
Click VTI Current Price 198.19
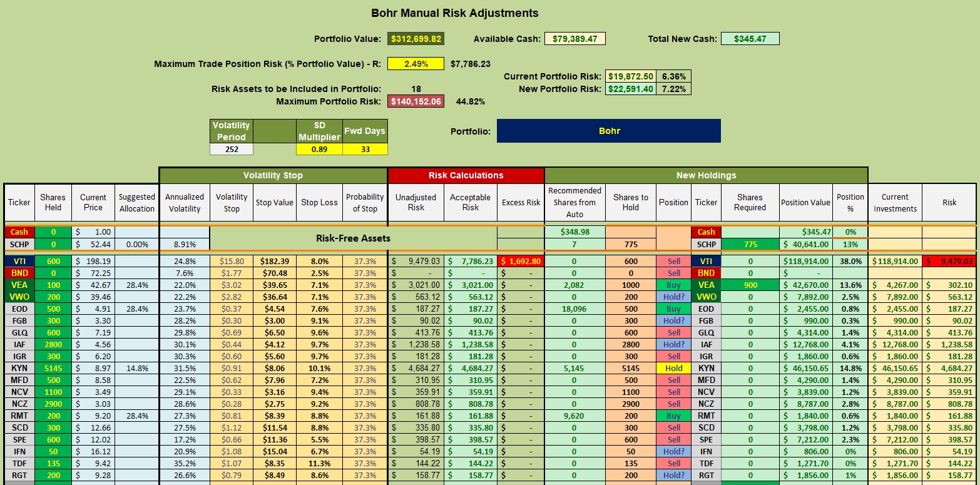point(93,261)
